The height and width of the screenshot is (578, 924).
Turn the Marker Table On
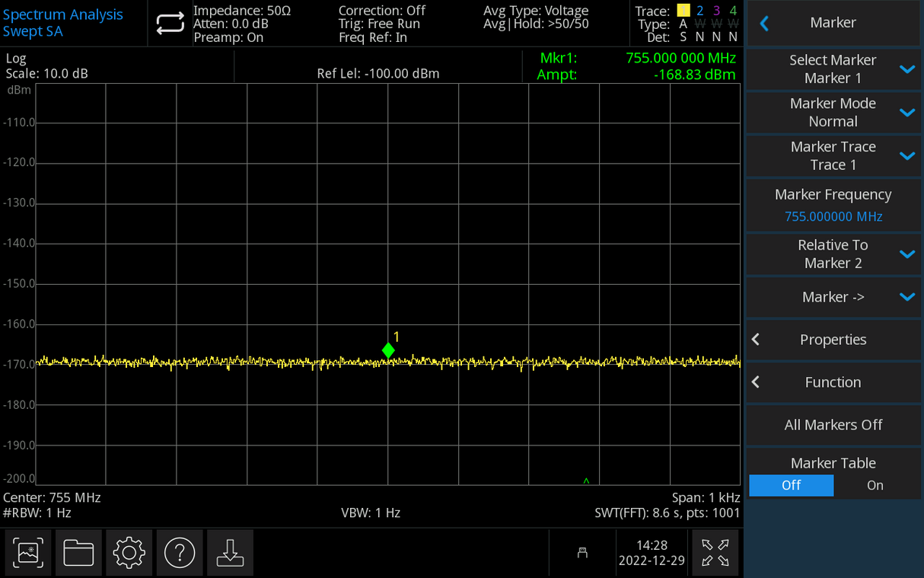[874, 485]
